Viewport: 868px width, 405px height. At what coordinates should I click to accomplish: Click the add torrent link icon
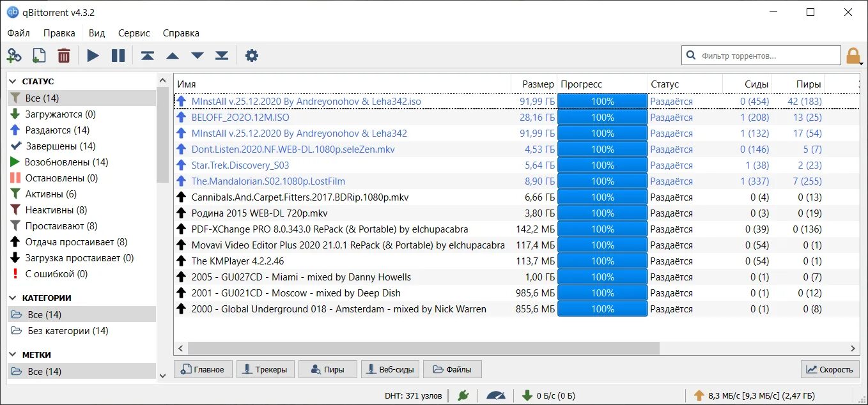coord(14,56)
